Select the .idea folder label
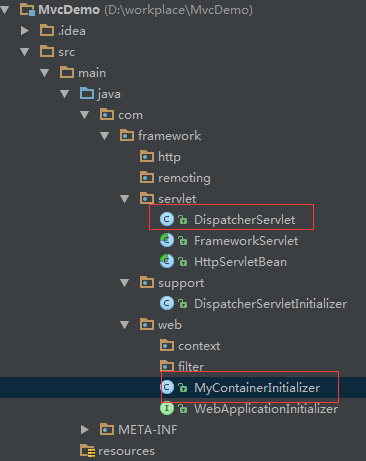 coord(72,31)
